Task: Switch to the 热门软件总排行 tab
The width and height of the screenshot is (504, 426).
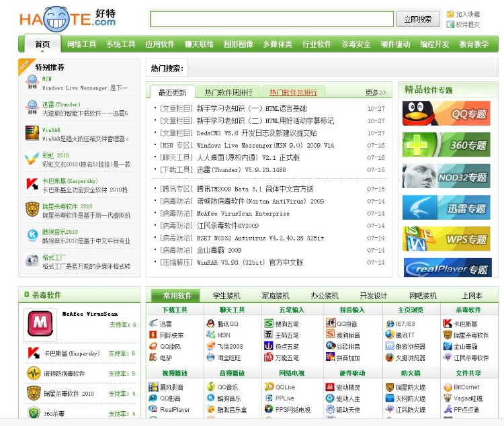Action: pos(293,92)
